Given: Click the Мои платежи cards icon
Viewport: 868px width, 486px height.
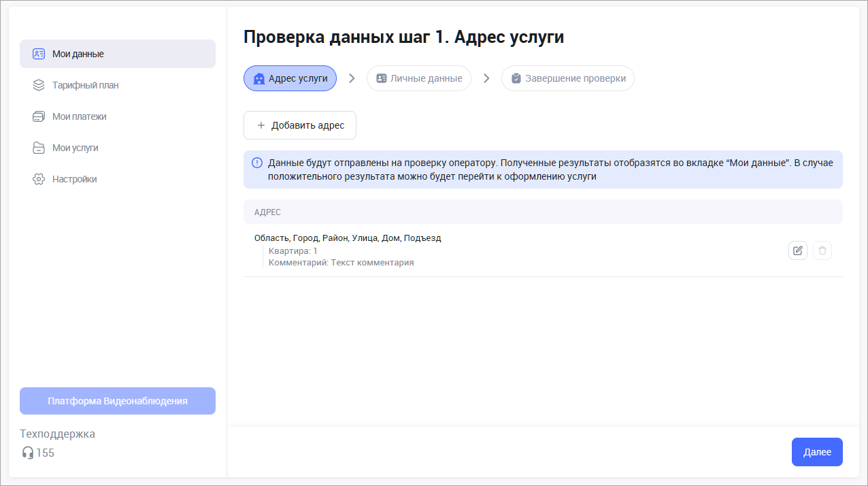Looking at the screenshot, I should point(39,116).
